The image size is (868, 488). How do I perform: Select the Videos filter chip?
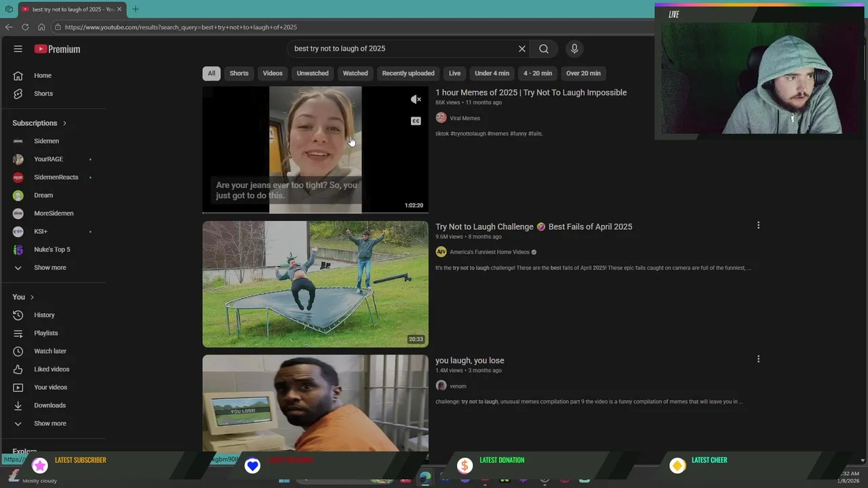pyautogui.click(x=273, y=73)
